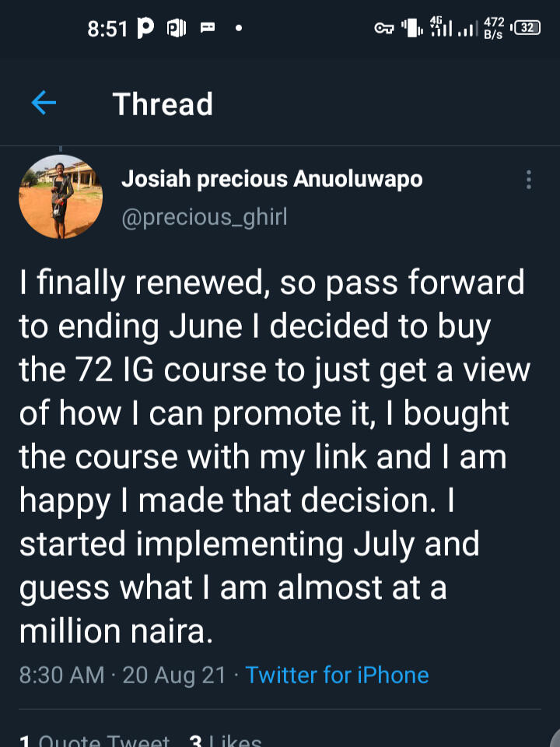Tap the Thread header title
Image resolution: width=560 pixels, height=747 pixels.
(163, 103)
